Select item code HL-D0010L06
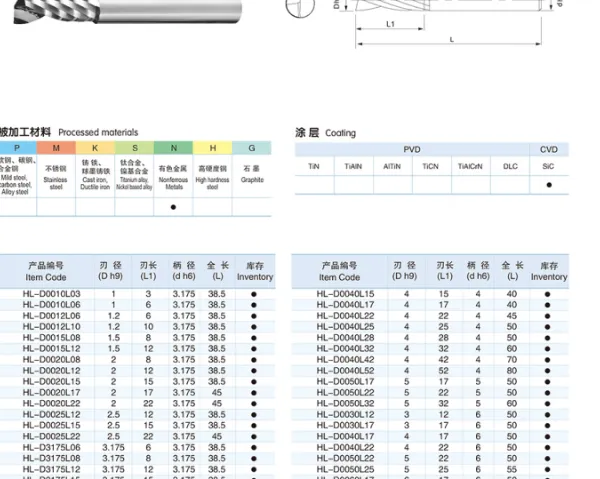Viewport: 600px width, 479px height. [x=52, y=305]
